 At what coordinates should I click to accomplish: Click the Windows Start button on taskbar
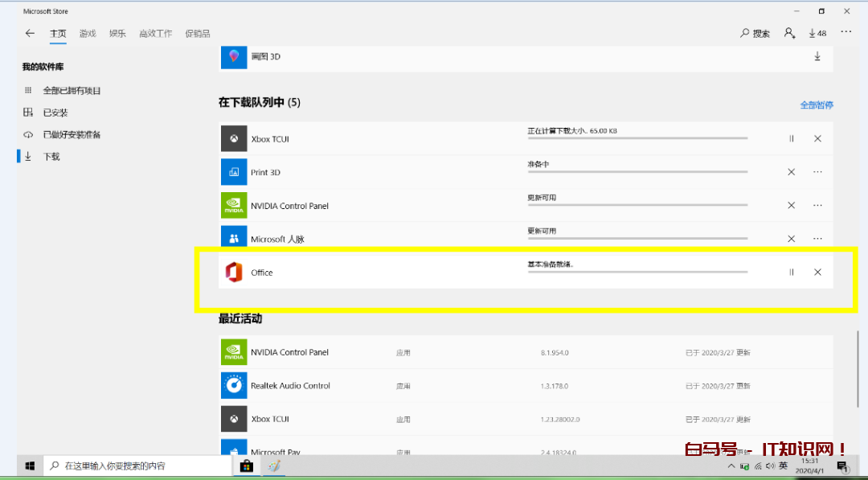[x=30, y=466]
